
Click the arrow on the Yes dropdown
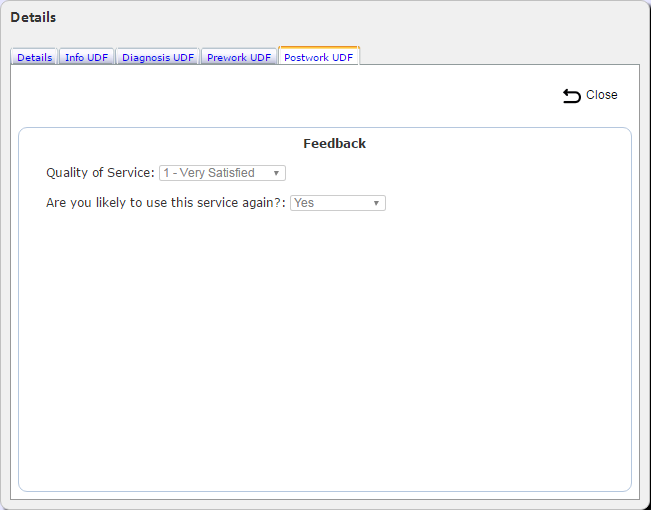376,203
